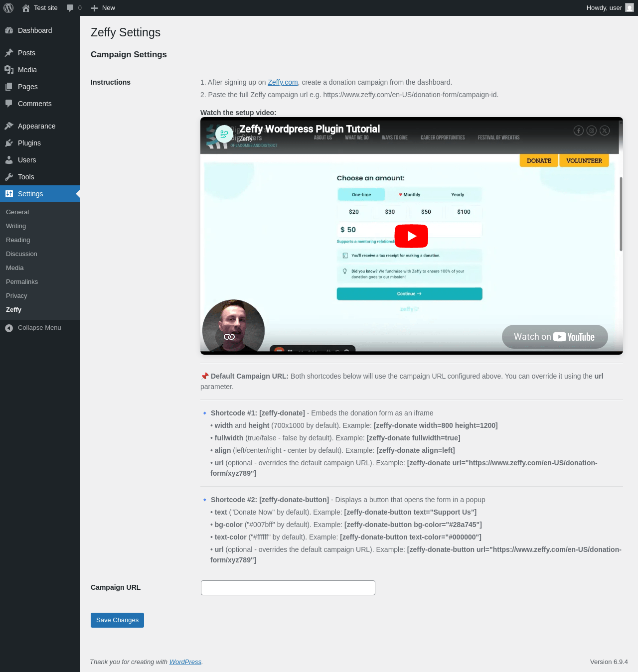
Task: Click the Shortcode #2: [zeffy-donate-button] text
Action: (270, 500)
